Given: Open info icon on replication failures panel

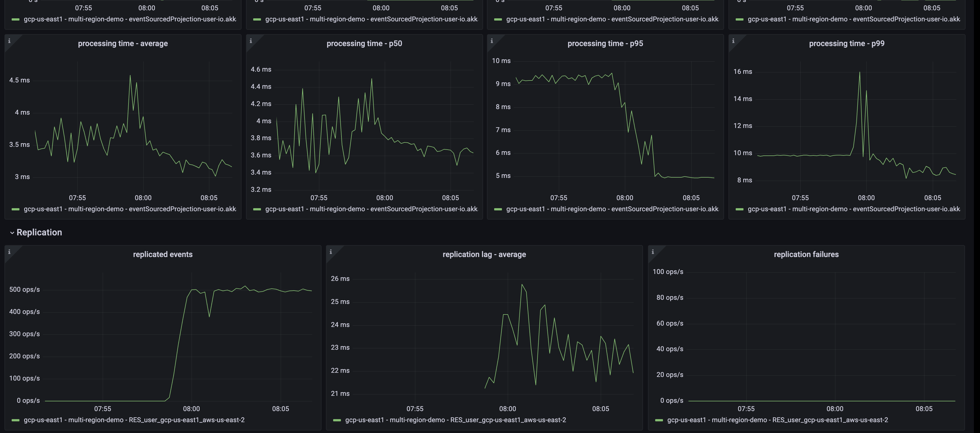Looking at the screenshot, I should tap(652, 251).
